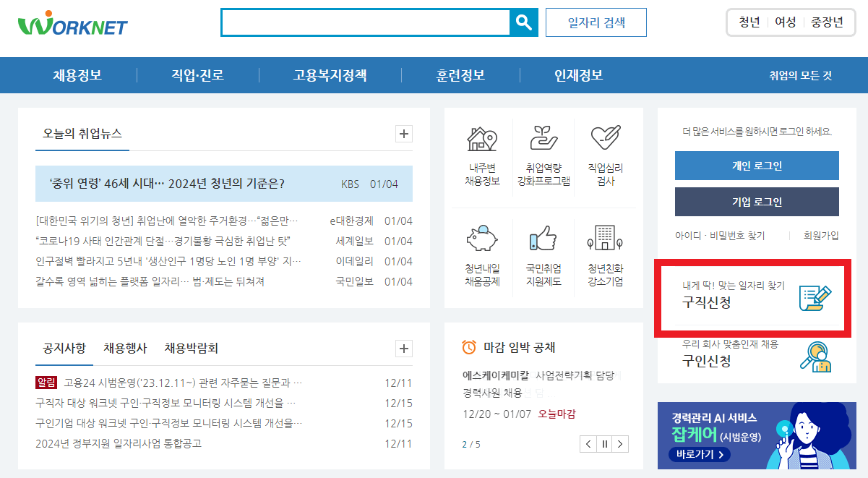Viewport: 868px width, 478px height.
Task: Click the blue search magnifier icon
Action: click(524, 22)
